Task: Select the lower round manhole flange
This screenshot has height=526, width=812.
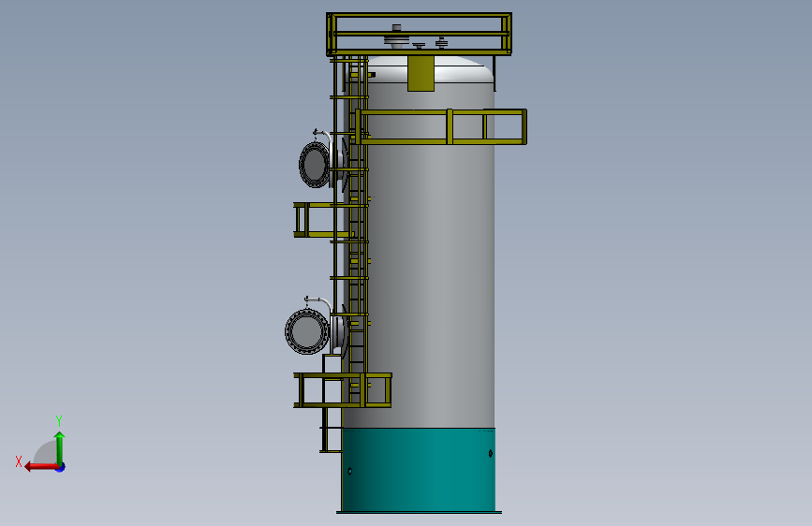Action: pyautogui.click(x=307, y=332)
